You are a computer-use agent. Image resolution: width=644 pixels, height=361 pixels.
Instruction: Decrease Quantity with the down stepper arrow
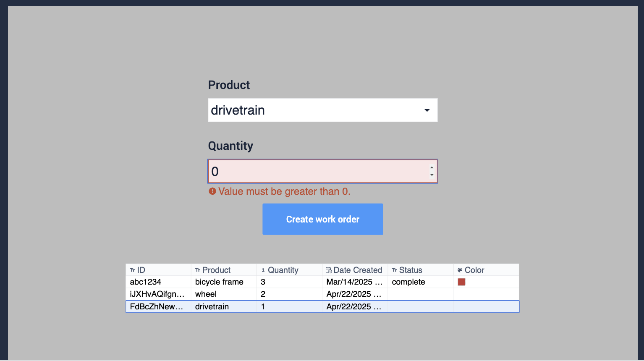[432, 175]
